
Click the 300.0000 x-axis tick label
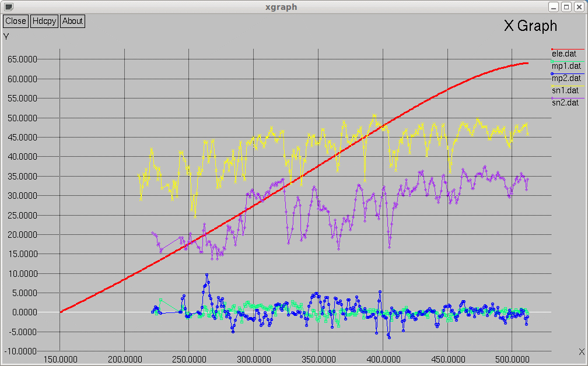[254, 360]
